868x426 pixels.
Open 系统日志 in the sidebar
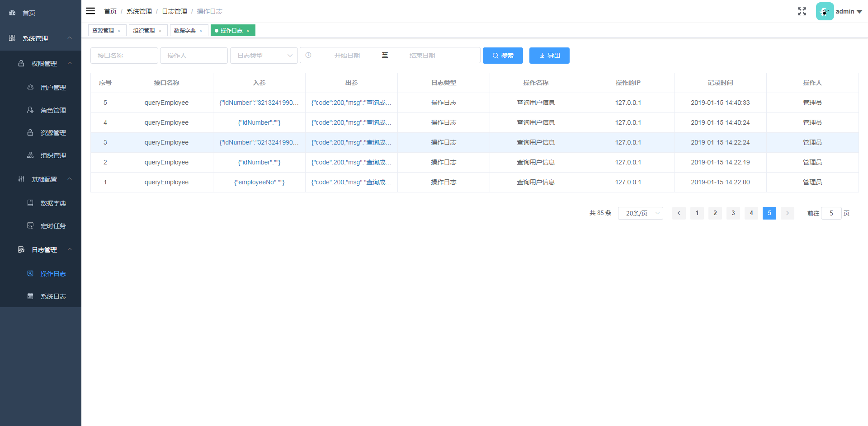click(x=41, y=296)
